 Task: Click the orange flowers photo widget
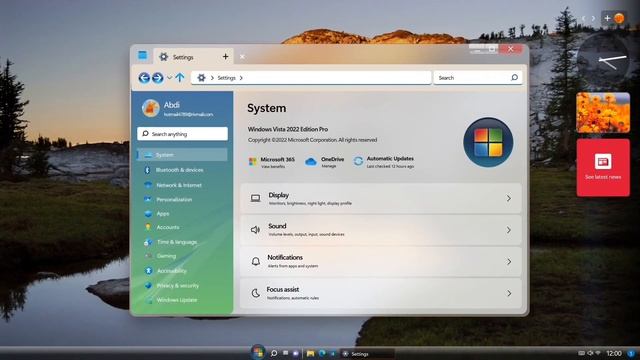603,113
